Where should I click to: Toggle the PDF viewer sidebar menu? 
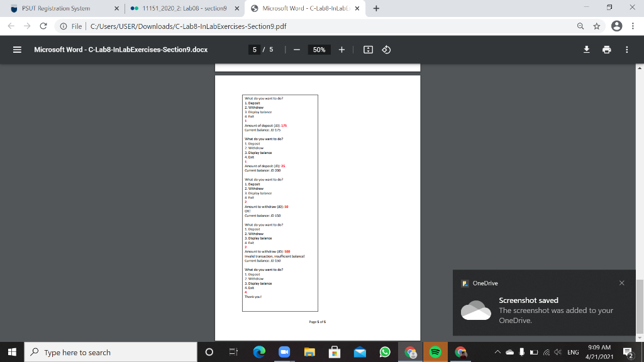[17, 49]
